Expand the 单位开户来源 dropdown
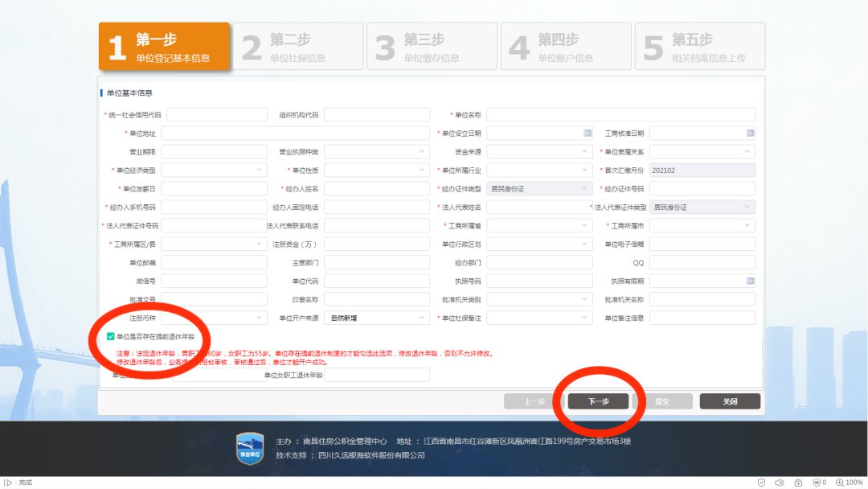Viewport: 868px width, 489px height. pyautogui.click(x=422, y=318)
